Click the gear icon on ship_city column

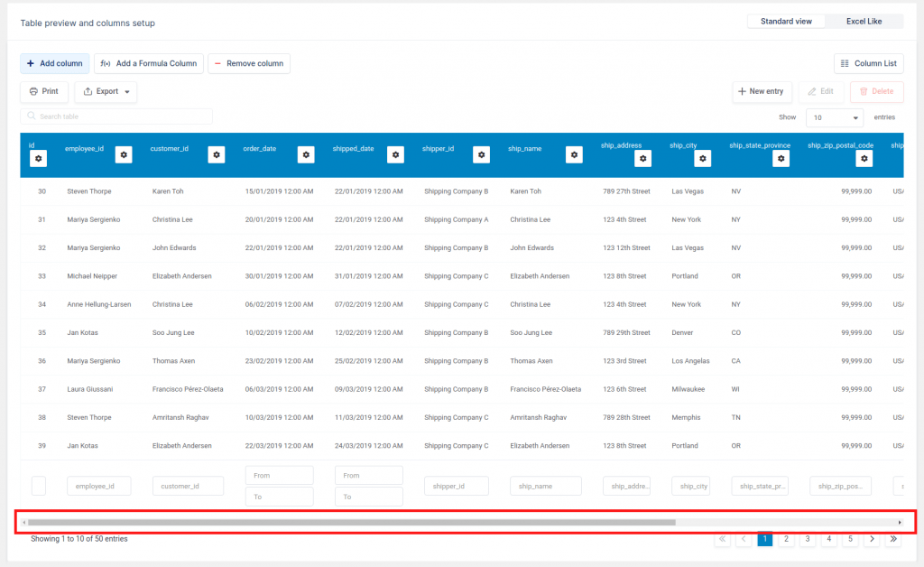703,158
